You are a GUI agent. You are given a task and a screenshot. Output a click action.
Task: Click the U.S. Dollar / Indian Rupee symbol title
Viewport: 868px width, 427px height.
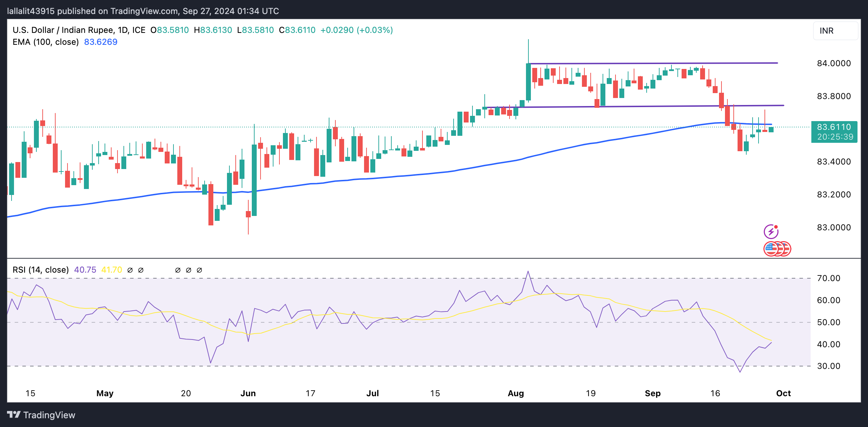click(63, 30)
